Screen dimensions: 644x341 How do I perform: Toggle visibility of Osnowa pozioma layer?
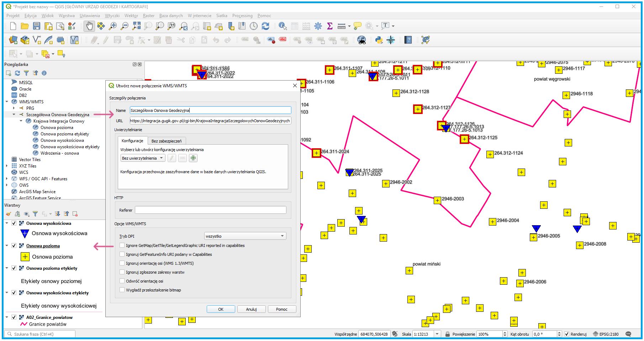(x=14, y=246)
